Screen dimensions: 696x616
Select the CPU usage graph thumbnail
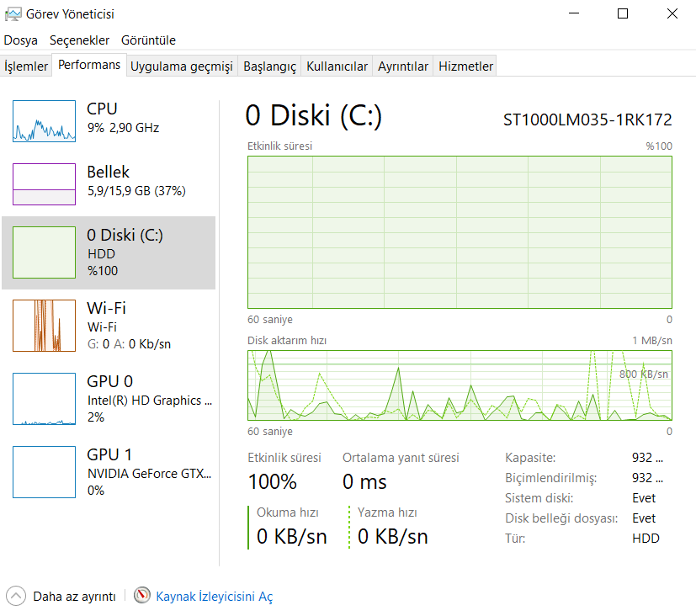point(44,120)
